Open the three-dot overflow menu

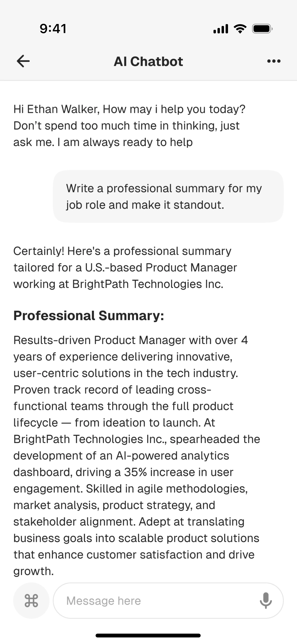274,61
